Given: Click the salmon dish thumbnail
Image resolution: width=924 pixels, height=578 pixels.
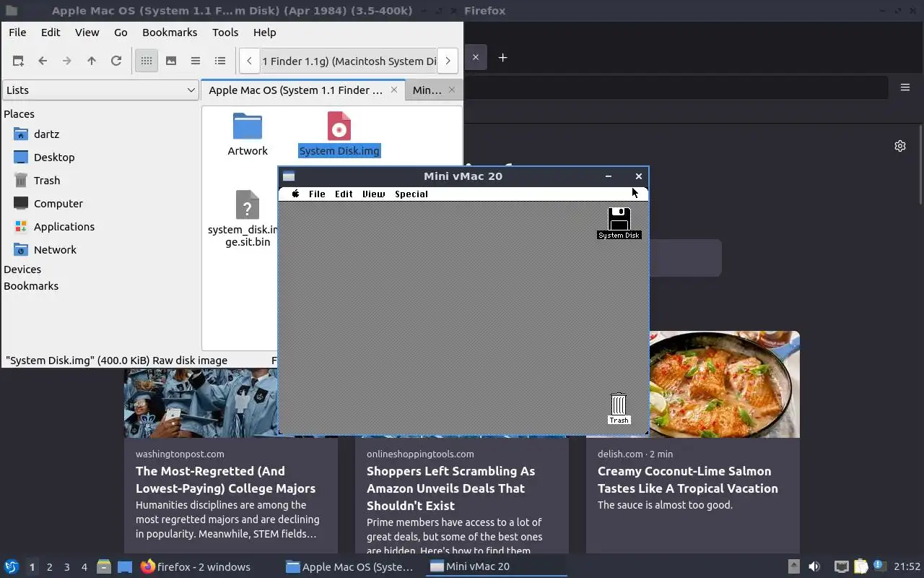Looking at the screenshot, I should 725,384.
